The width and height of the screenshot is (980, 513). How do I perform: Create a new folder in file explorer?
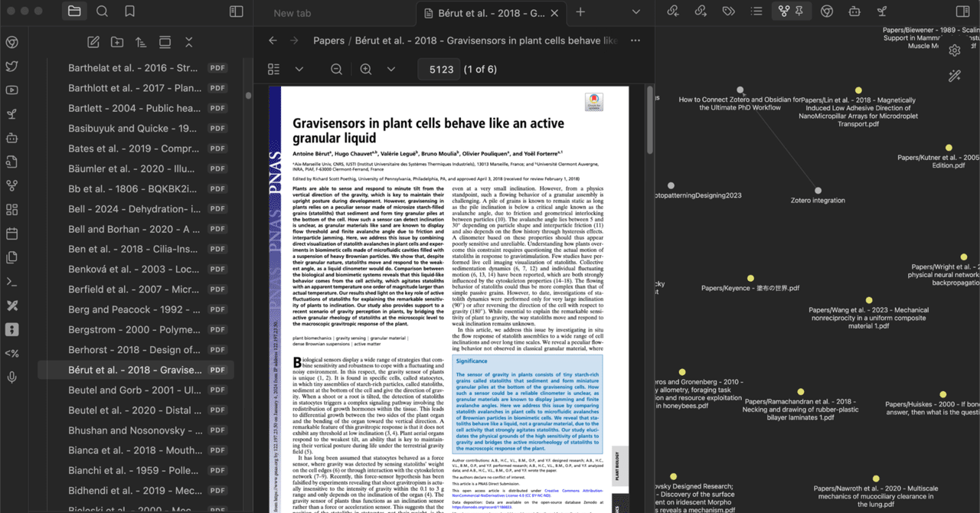pos(117,42)
